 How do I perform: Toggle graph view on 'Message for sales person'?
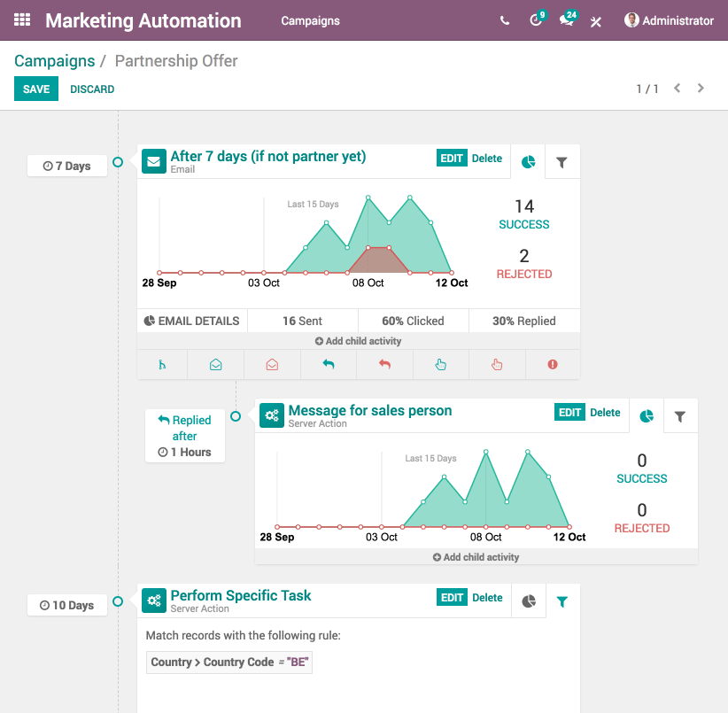[647, 415]
